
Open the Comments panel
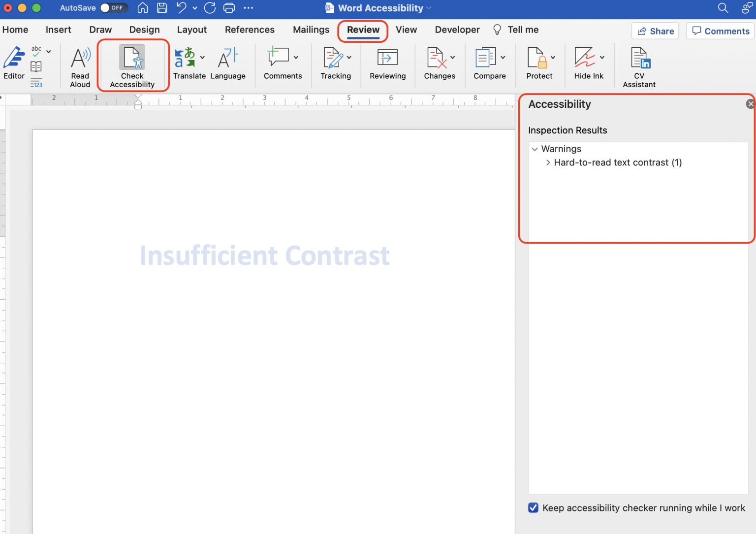(x=720, y=31)
